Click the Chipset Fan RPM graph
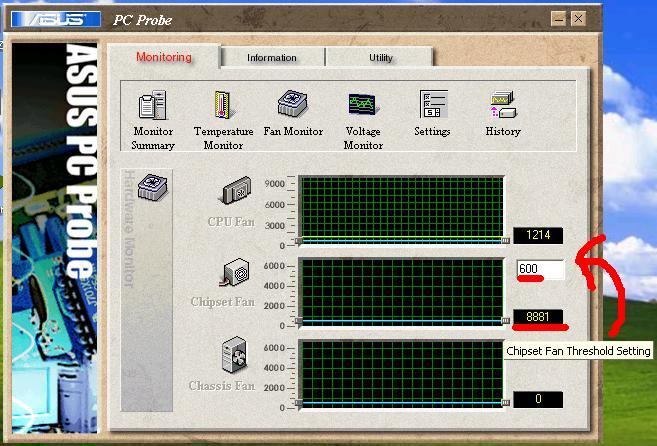The image size is (657, 446). point(402,292)
